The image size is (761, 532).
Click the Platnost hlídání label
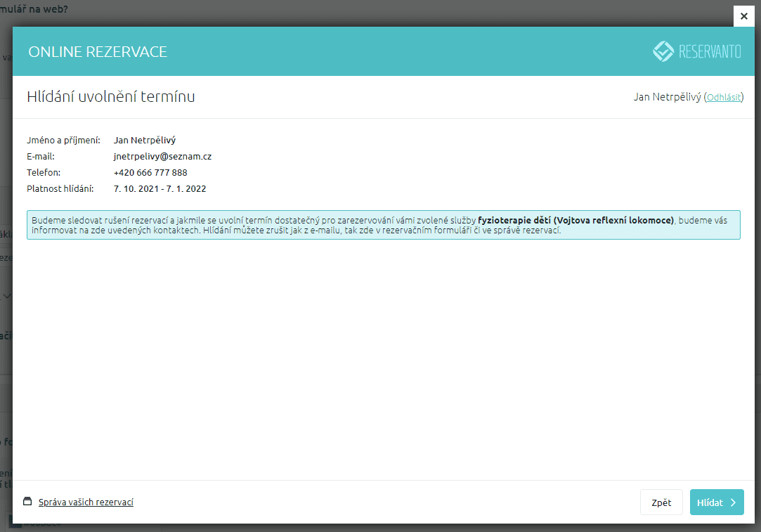[60, 189]
